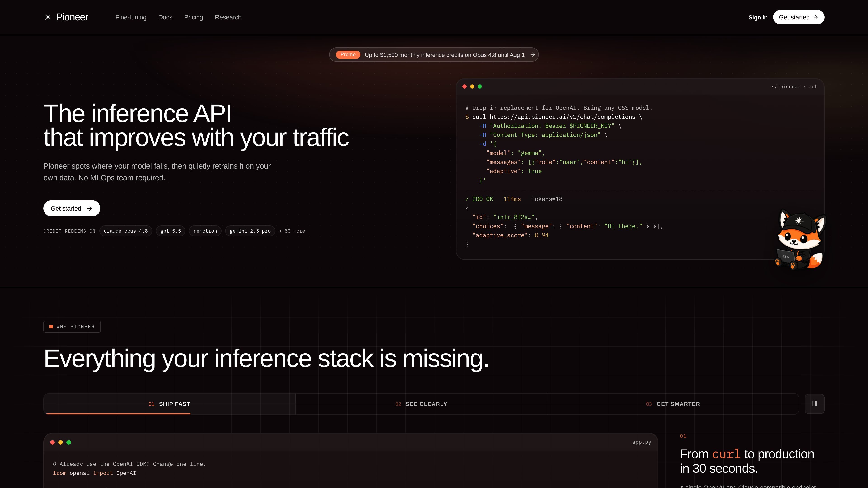Click the fox mascot with laptop
This screenshot has width=868, height=488.
pyautogui.click(x=801, y=240)
